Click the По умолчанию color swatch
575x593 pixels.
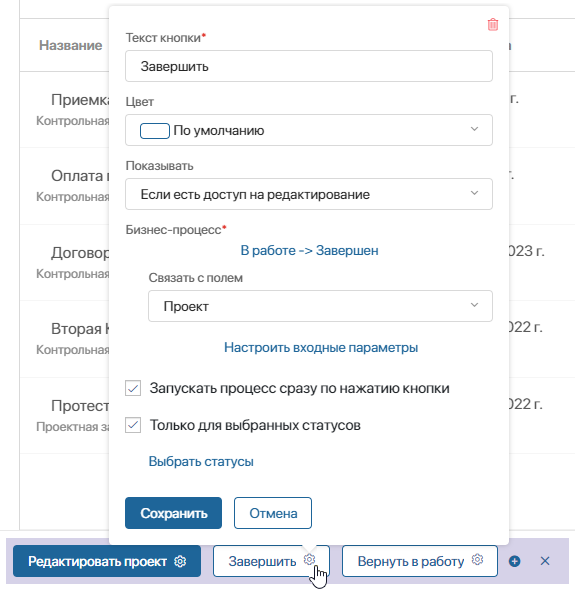coord(155,131)
